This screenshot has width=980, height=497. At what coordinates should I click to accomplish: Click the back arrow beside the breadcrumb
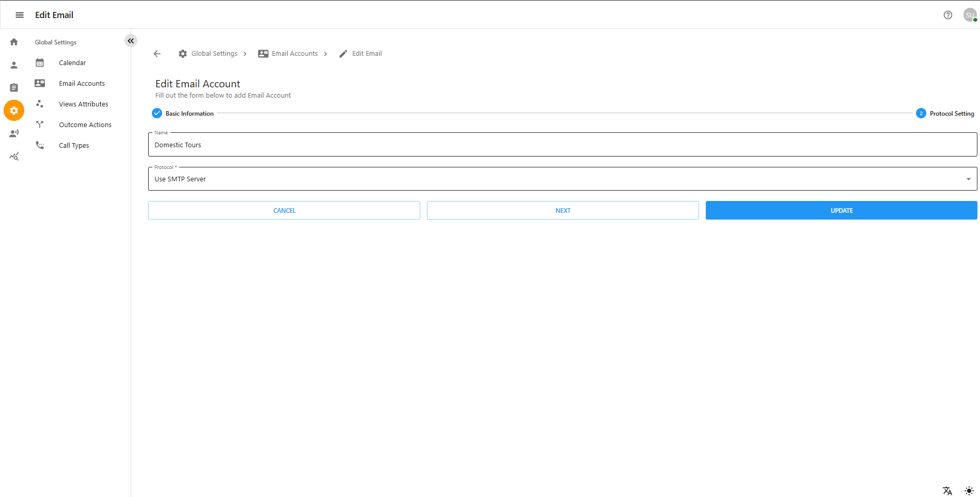click(x=157, y=53)
